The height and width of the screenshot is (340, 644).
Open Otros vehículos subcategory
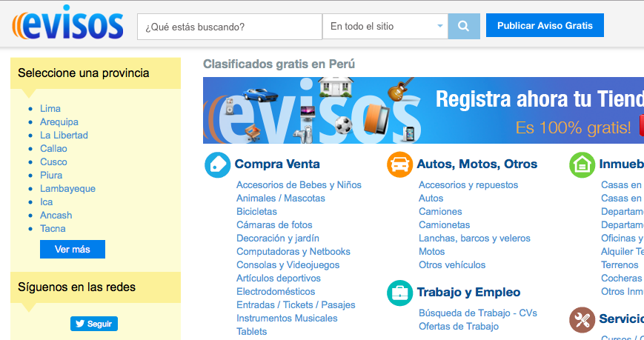click(x=452, y=265)
